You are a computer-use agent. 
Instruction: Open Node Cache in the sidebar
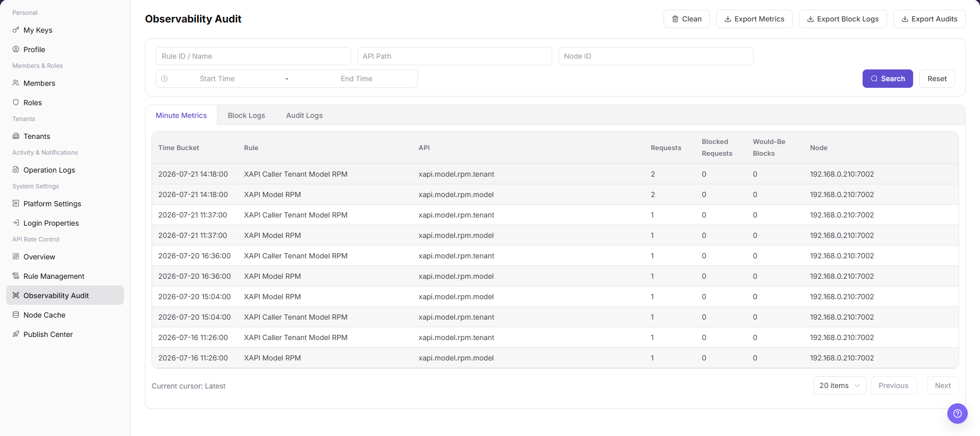tap(65, 315)
